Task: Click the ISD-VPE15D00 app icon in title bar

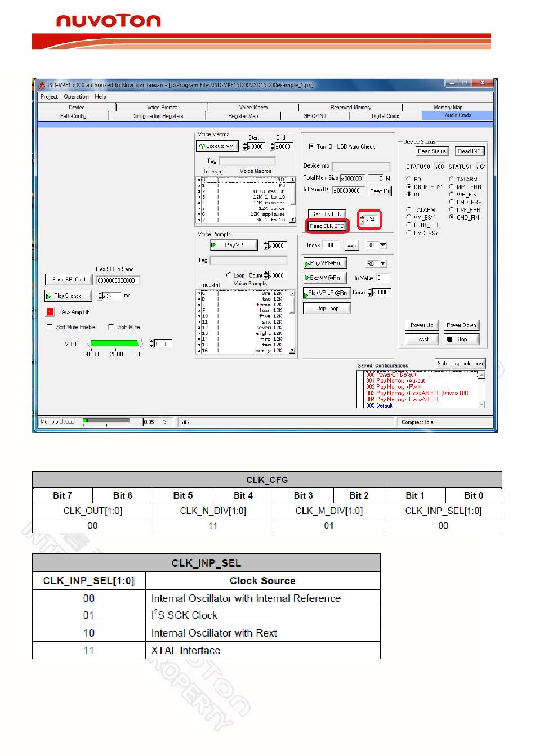Action: (x=41, y=85)
